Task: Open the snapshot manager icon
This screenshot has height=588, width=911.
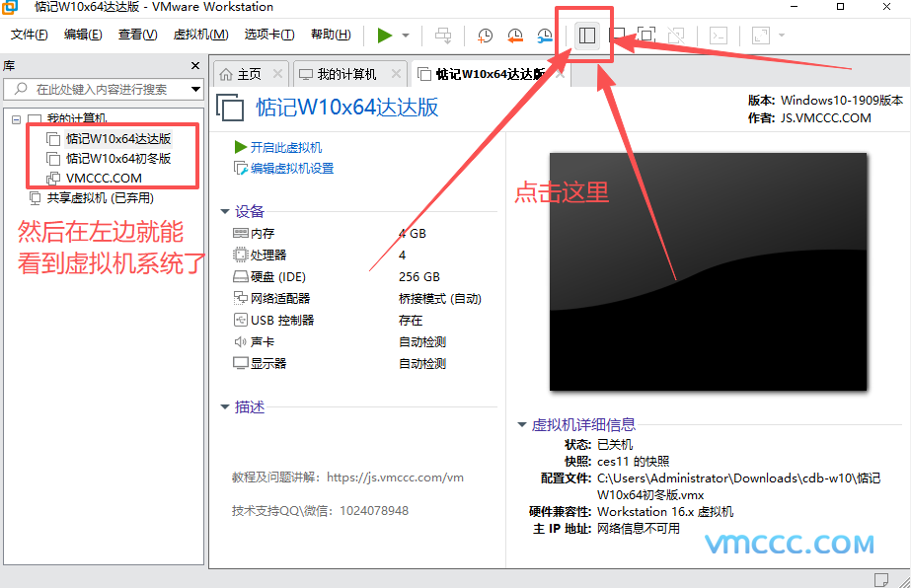Action: tap(545, 36)
